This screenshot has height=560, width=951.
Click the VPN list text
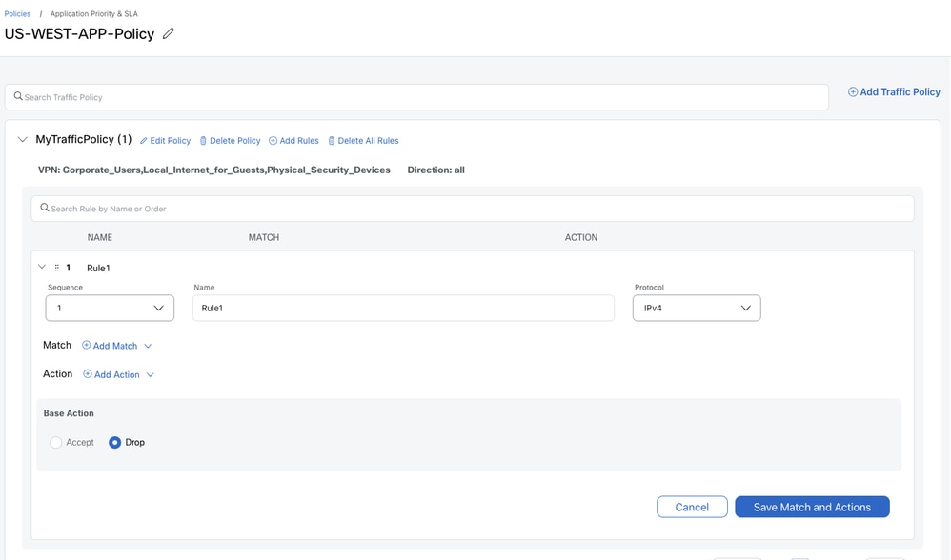tap(214, 170)
